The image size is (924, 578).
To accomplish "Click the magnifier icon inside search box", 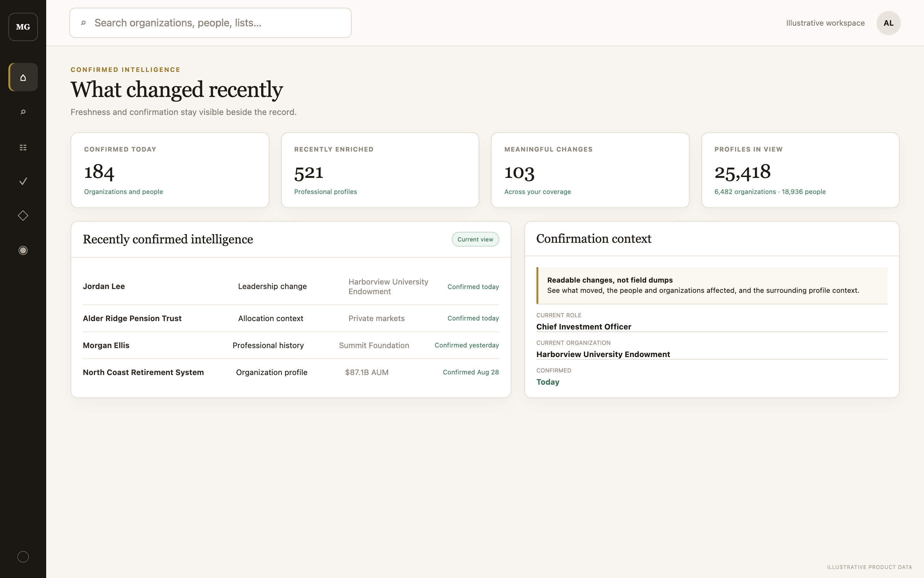I will (83, 23).
